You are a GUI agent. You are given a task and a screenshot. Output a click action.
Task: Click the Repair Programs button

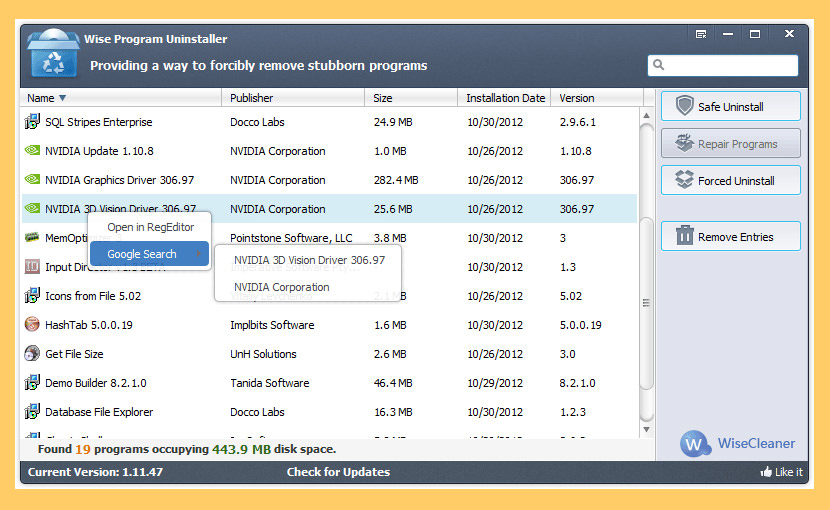point(730,143)
